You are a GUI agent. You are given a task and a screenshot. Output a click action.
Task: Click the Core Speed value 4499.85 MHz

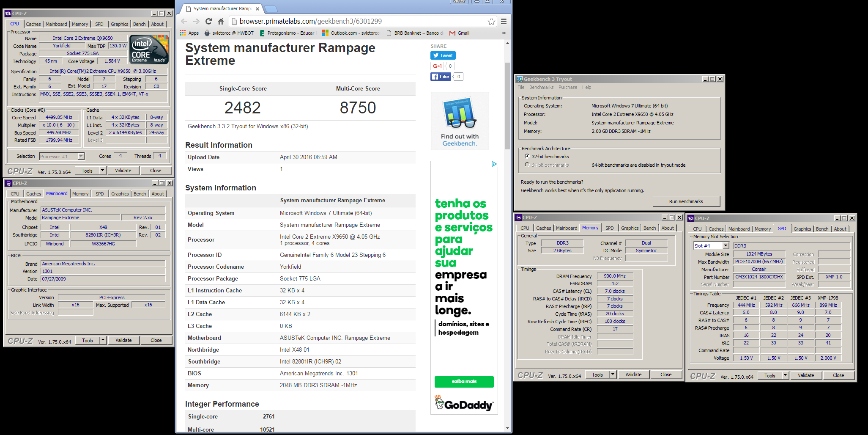click(59, 117)
